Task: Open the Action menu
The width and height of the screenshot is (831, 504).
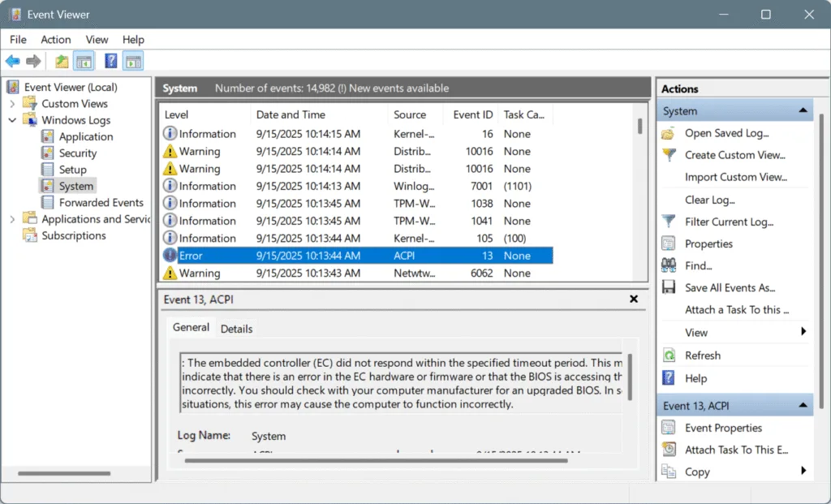Action: pyautogui.click(x=55, y=39)
